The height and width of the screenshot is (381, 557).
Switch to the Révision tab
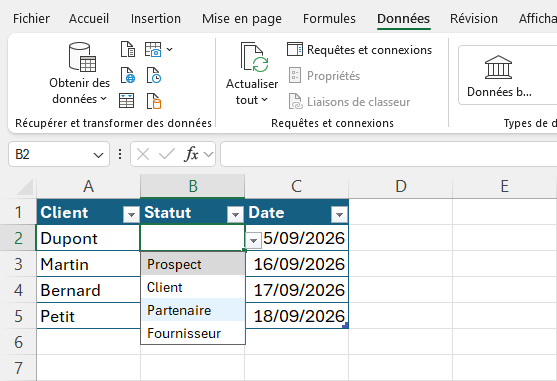(x=474, y=18)
